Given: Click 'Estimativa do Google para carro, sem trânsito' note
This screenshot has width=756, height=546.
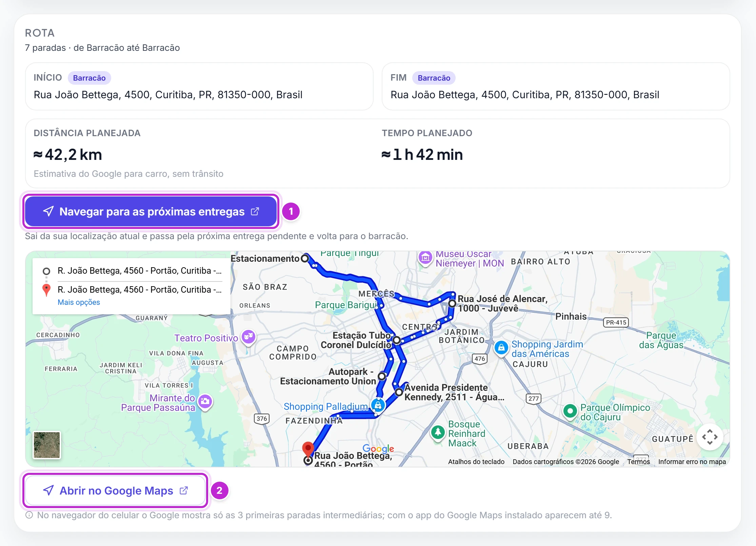Looking at the screenshot, I should tap(128, 174).
